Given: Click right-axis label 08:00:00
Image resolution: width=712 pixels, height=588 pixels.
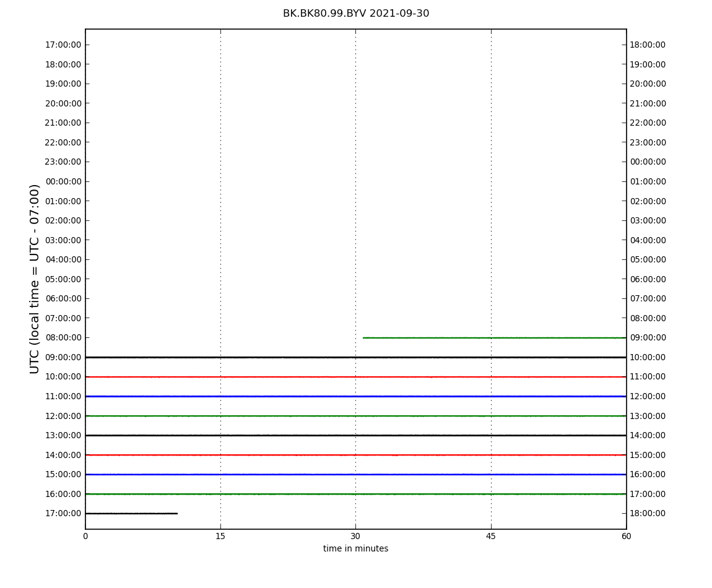Looking at the screenshot, I should coord(648,318).
